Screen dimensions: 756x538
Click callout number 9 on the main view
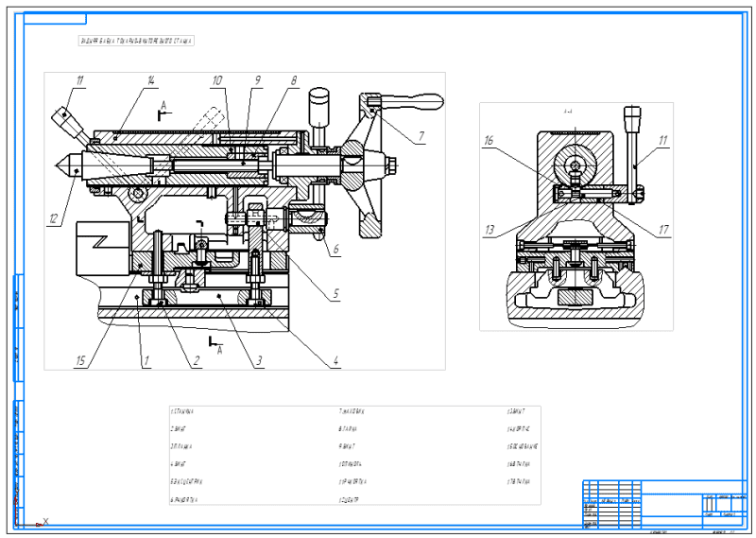click(x=257, y=80)
